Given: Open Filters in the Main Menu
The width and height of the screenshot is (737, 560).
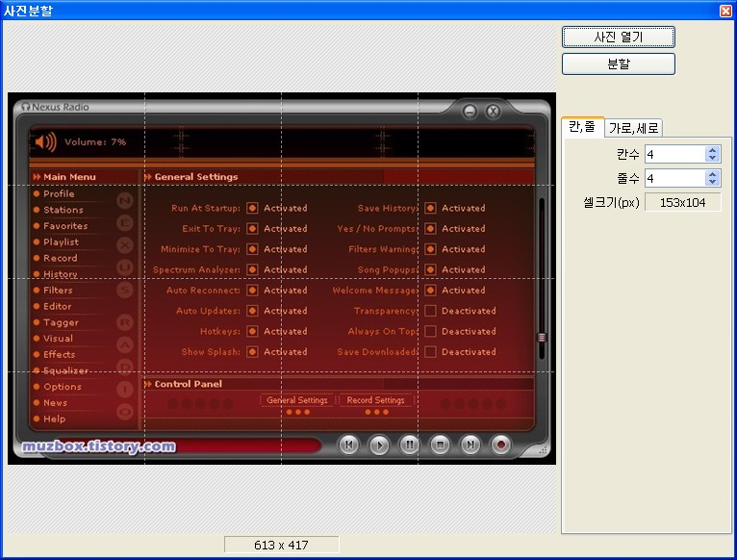Looking at the screenshot, I should 58,291.
